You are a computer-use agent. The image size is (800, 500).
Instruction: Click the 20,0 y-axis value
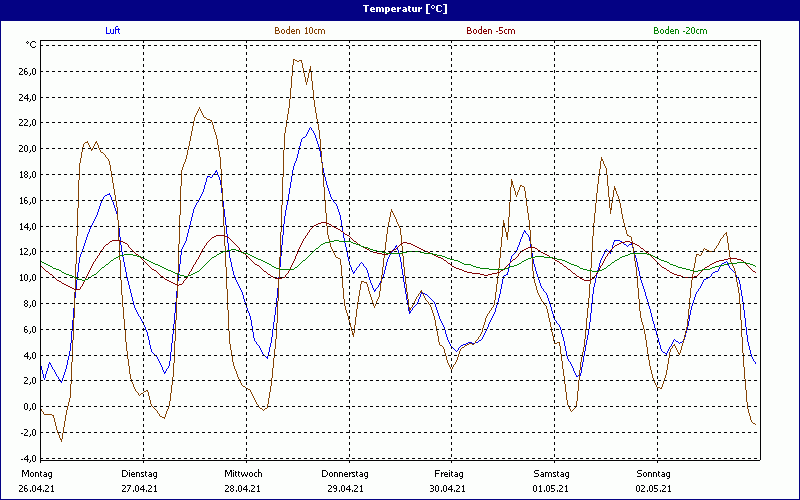(x=27, y=149)
